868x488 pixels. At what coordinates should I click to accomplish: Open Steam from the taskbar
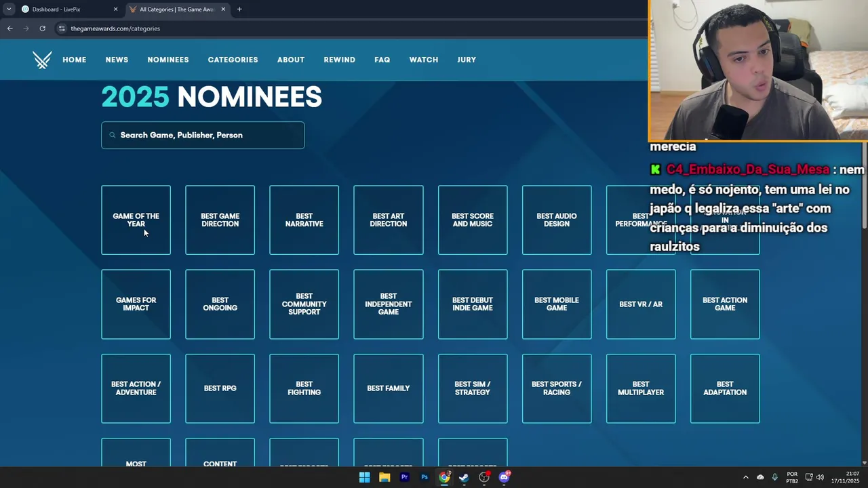tap(464, 477)
